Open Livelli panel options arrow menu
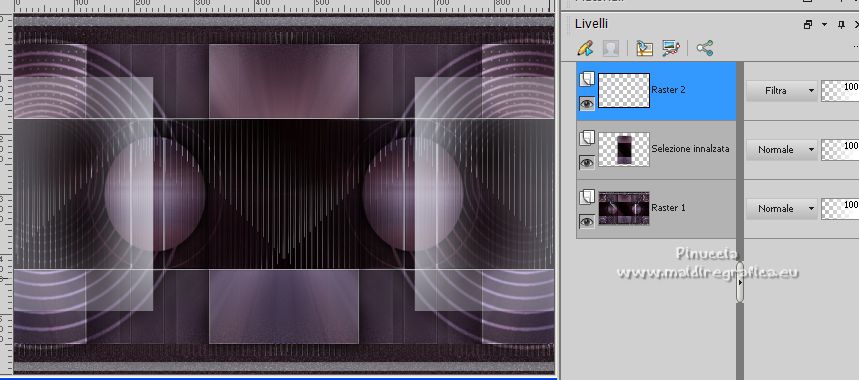Viewport: 859px width, 380px height. pyautogui.click(x=824, y=25)
